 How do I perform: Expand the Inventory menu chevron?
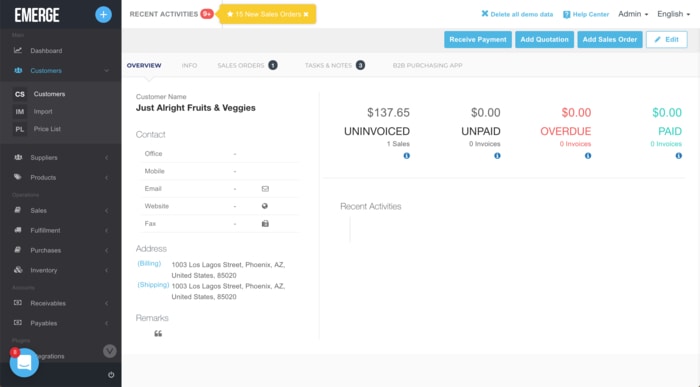coord(107,270)
